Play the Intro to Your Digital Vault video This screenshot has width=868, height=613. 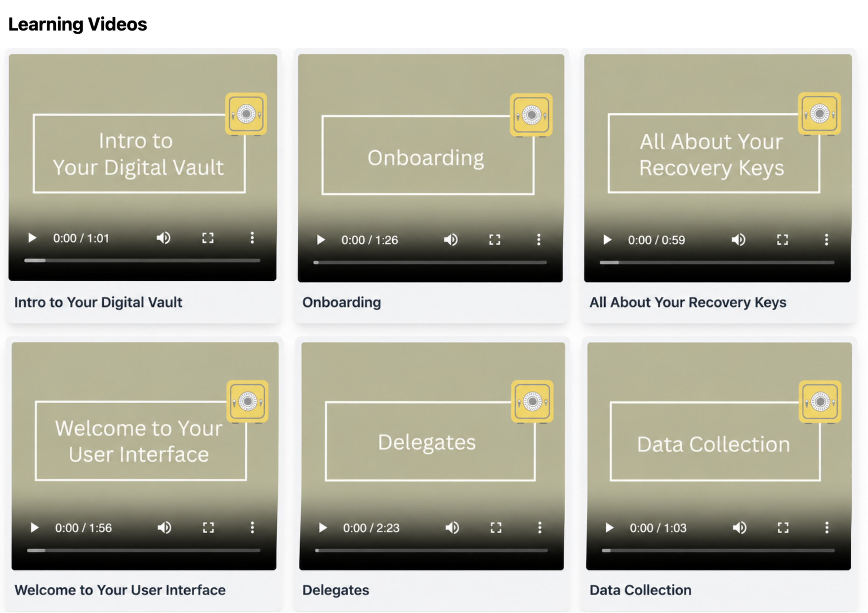point(32,238)
